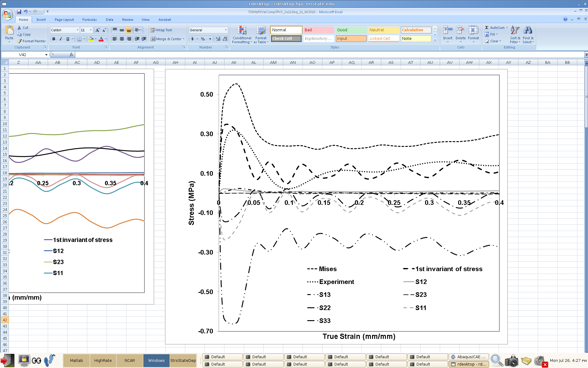The width and height of the screenshot is (588, 368).
Task: Toggle Italic formatting
Action: pyautogui.click(x=61, y=39)
